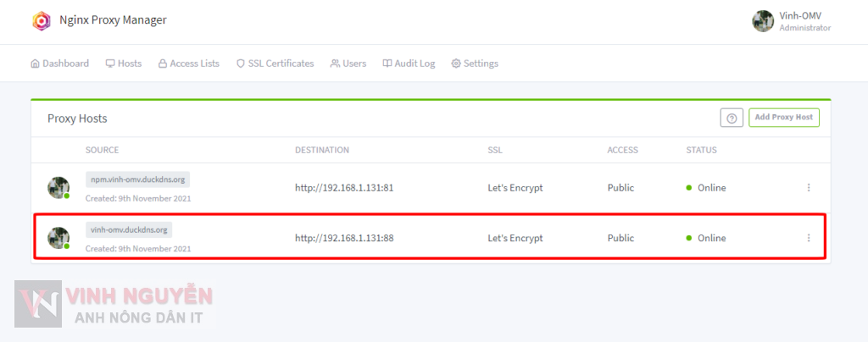
Task: Click Let's Encrypt in the port 81 row
Action: click(515, 188)
